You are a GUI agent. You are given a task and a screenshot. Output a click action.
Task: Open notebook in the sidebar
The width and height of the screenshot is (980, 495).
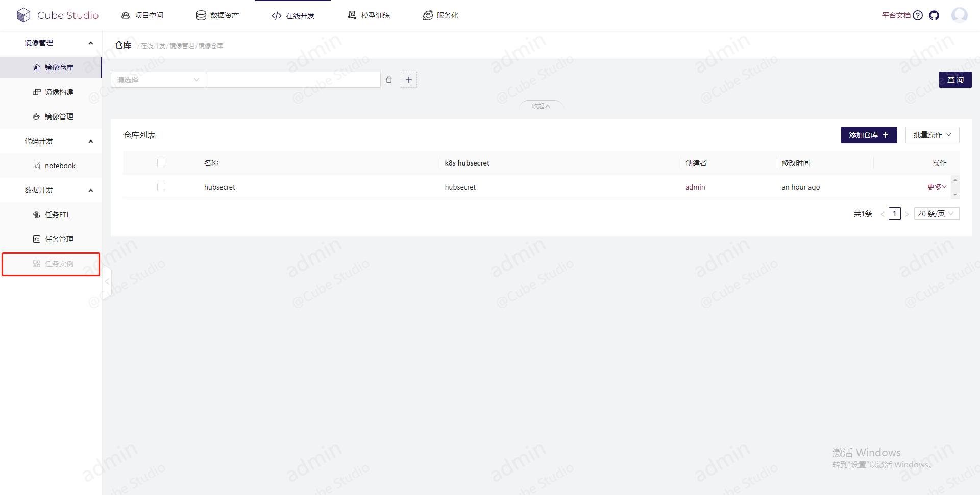point(51,166)
